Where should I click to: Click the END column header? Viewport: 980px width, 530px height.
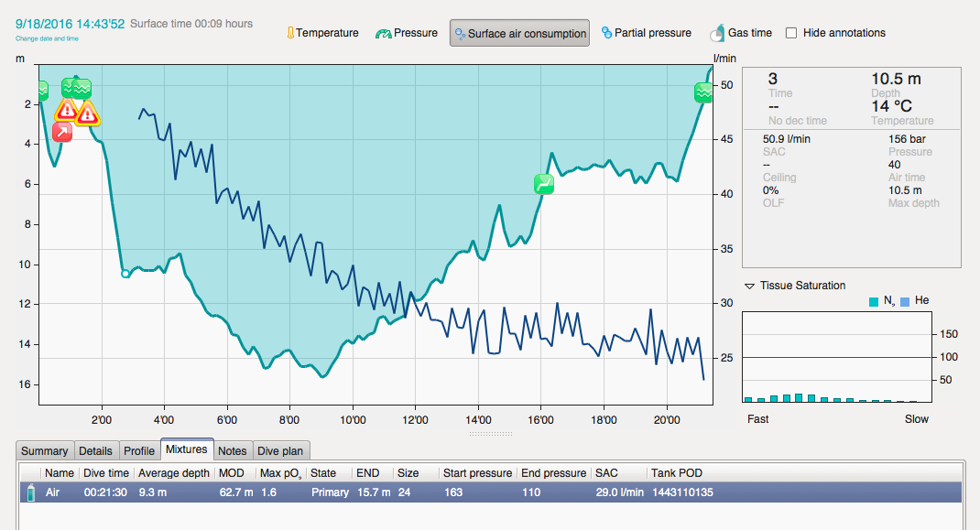(x=373, y=473)
